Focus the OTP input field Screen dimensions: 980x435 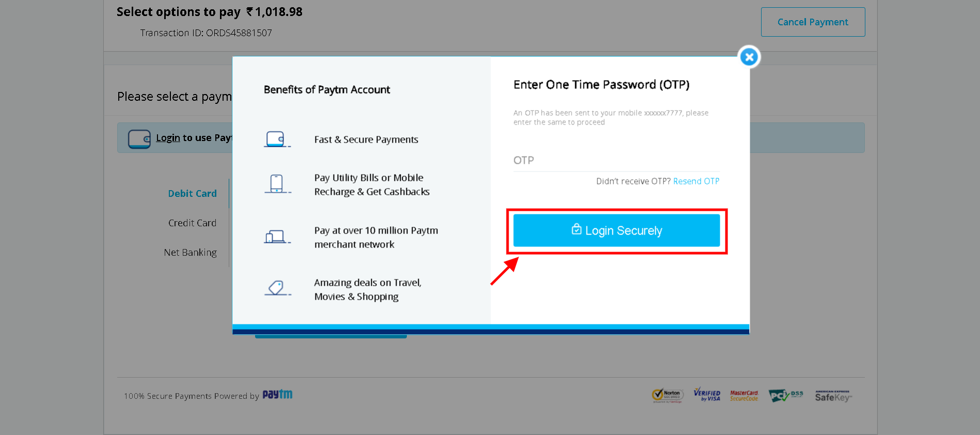617,161
